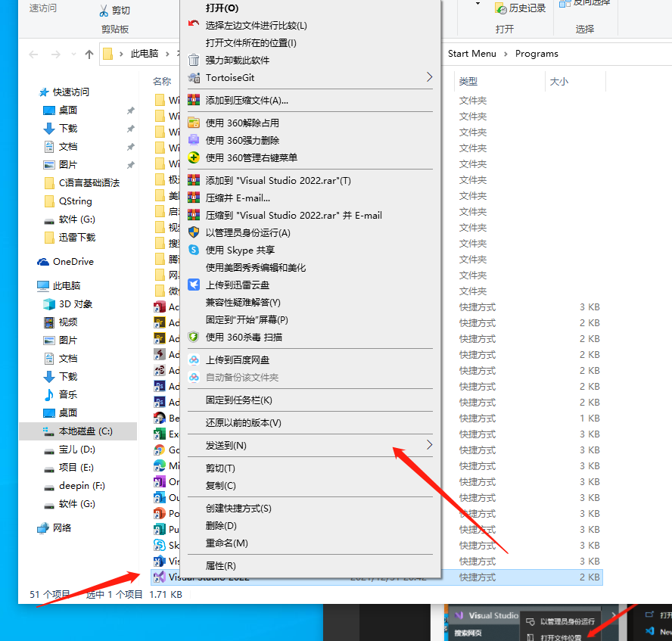Click the 360 force delete icon
The width and height of the screenshot is (672, 641).
[x=194, y=140]
